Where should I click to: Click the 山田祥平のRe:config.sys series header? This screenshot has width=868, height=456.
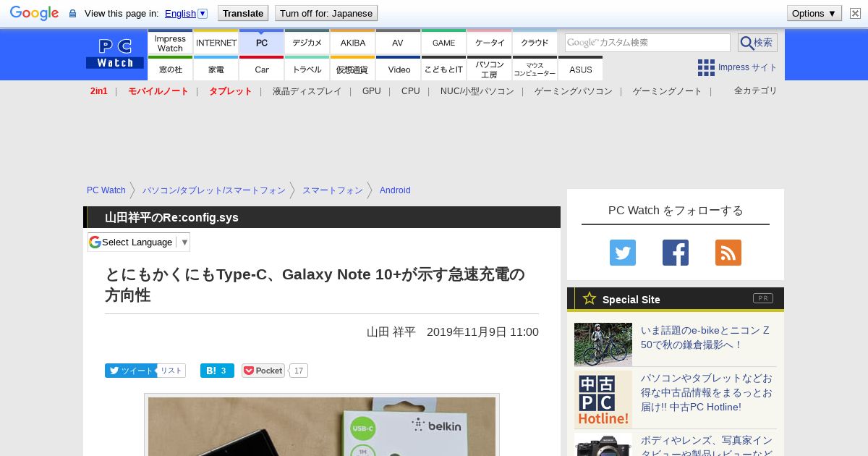tap(171, 217)
